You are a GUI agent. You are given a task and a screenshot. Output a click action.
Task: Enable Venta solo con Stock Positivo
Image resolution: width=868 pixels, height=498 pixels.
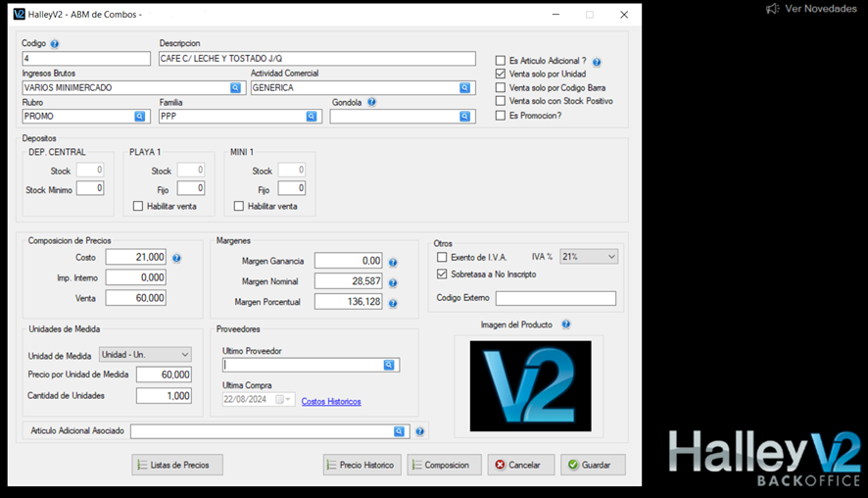tap(501, 101)
